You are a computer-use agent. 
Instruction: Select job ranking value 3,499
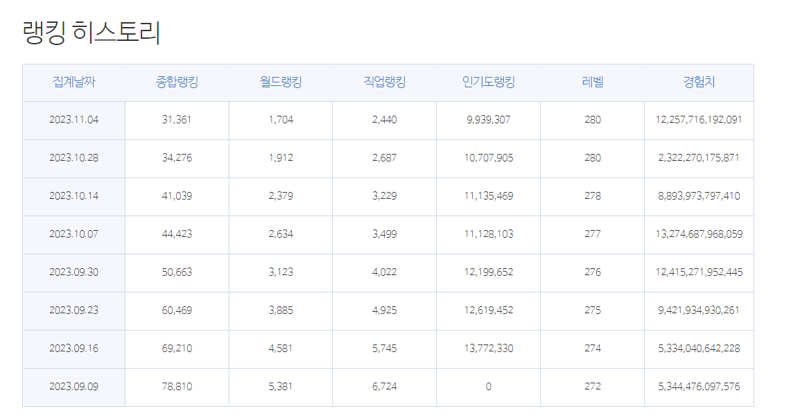coord(384,234)
